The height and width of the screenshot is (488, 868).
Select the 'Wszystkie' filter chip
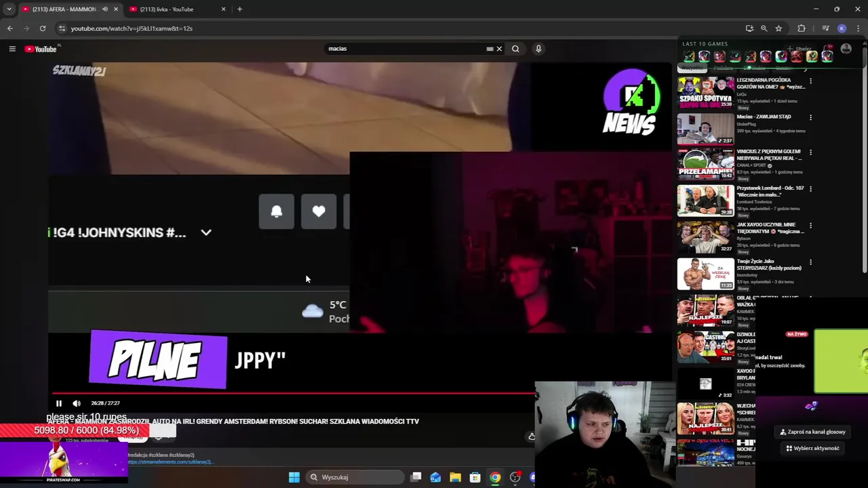pyautogui.click(x=692, y=68)
